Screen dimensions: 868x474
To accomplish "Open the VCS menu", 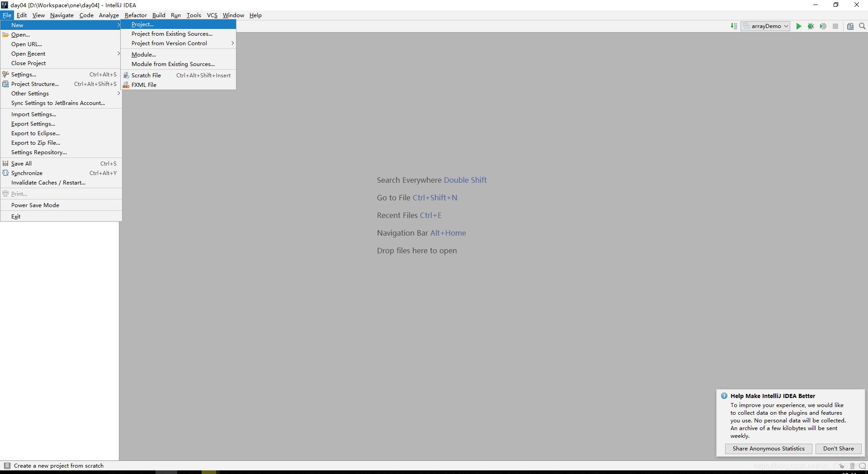I will click(x=212, y=15).
